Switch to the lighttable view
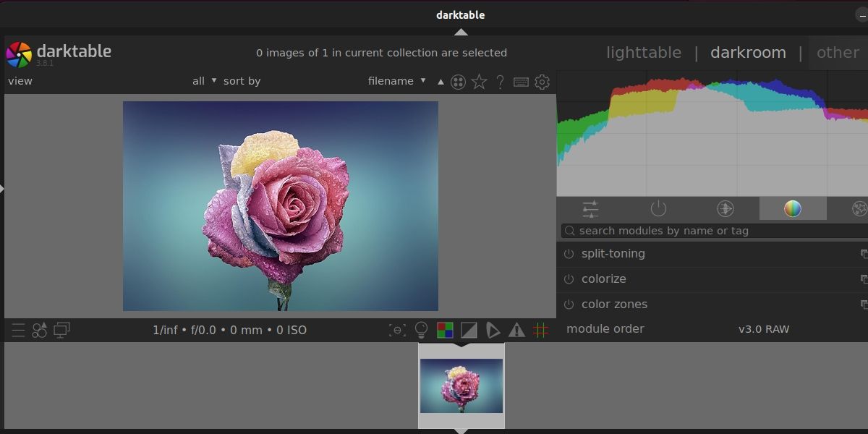Viewport: 868px width, 434px height. click(x=643, y=52)
